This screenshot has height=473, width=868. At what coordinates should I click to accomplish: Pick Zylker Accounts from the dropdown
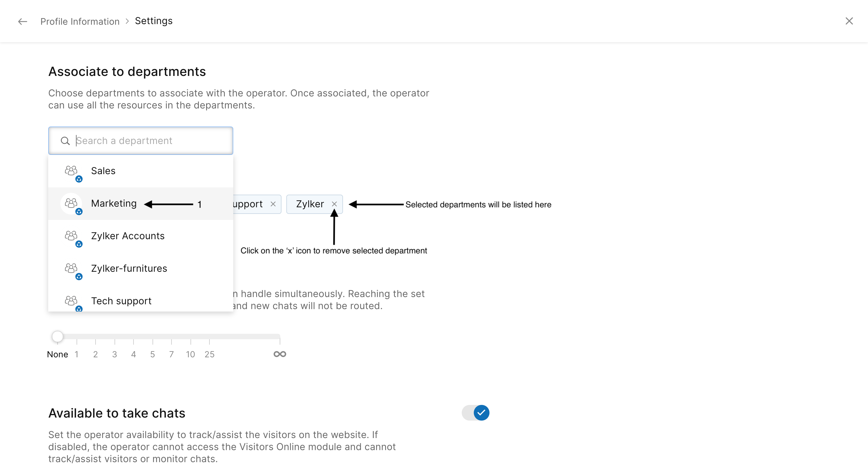tap(128, 236)
